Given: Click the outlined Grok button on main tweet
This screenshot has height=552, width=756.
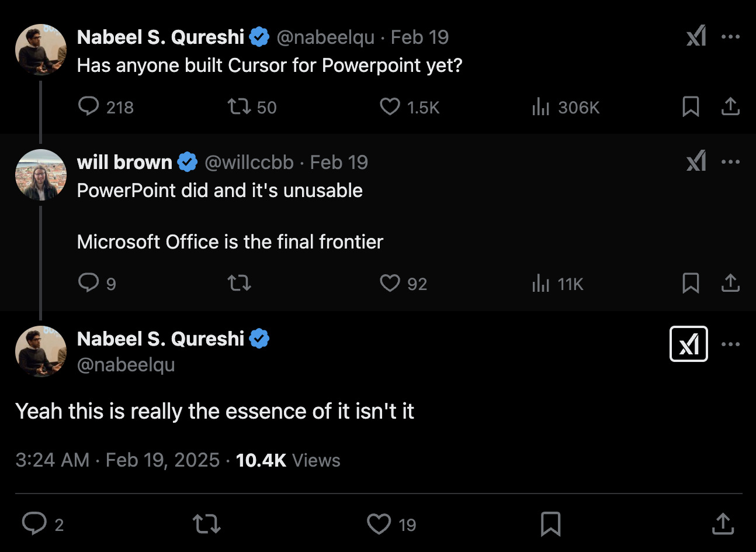Looking at the screenshot, I should pos(689,344).
